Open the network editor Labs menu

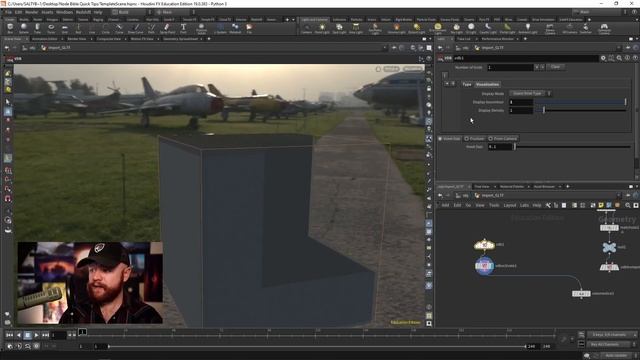pyautogui.click(x=524, y=205)
